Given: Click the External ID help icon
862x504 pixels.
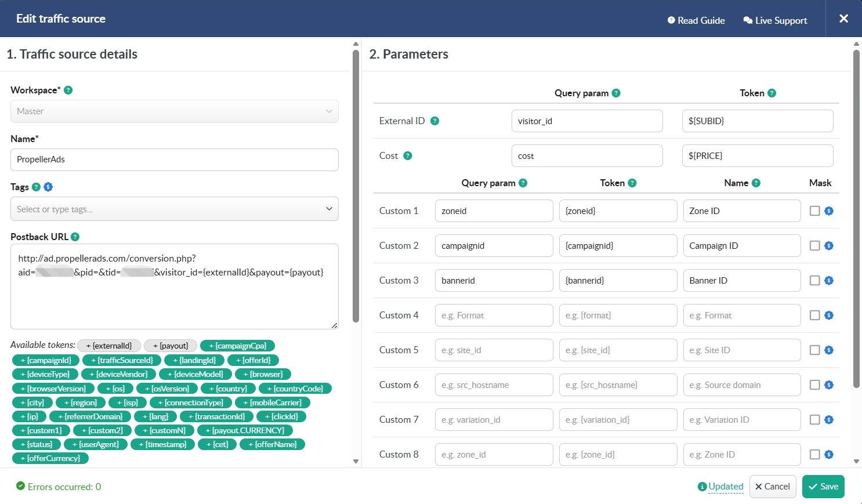Looking at the screenshot, I should pyautogui.click(x=434, y=121).
